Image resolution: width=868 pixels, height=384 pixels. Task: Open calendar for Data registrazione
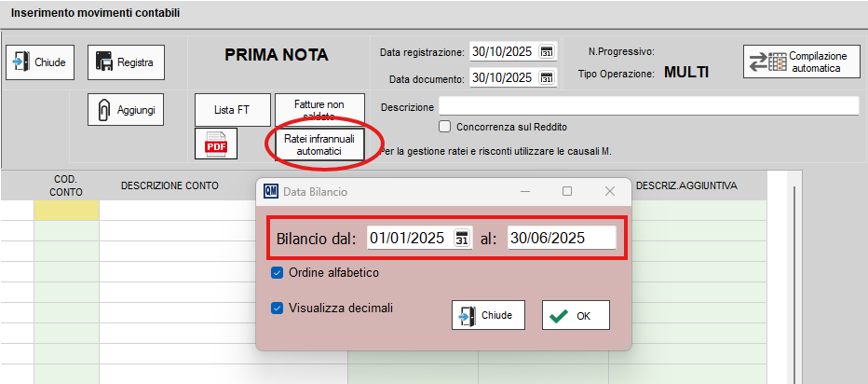coord(547,51)
